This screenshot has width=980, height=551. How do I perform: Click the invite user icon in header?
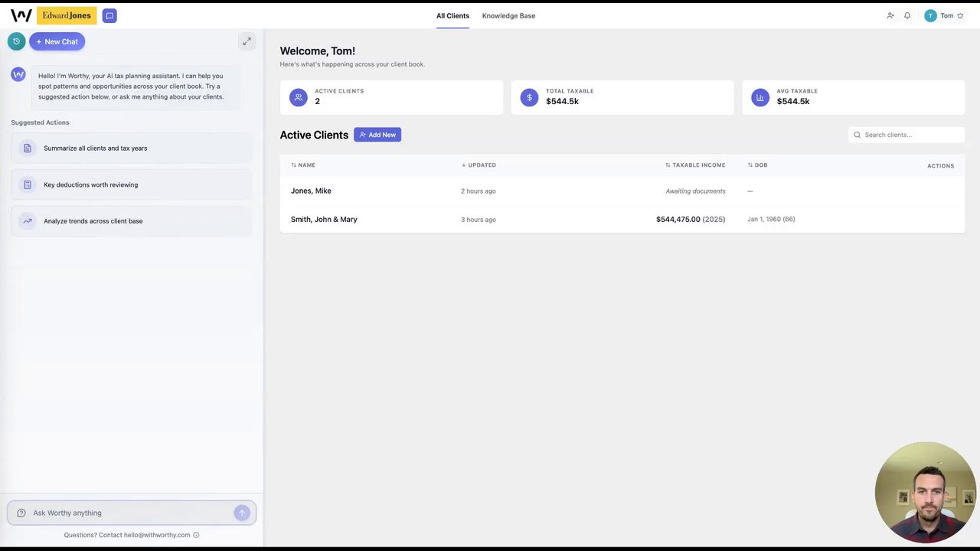point(890,15)
